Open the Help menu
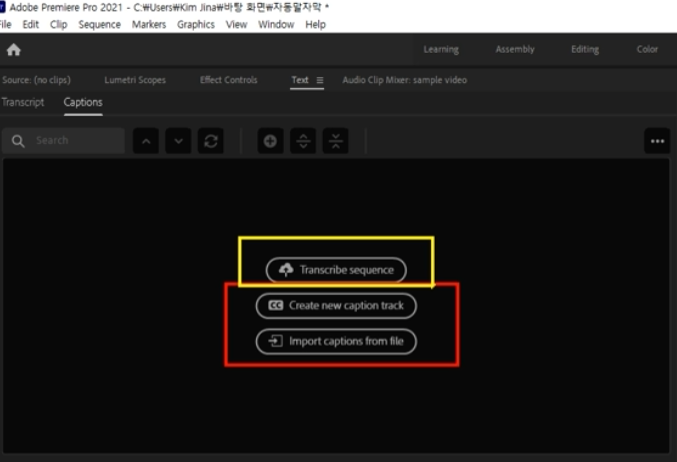The width and height of the screenshot is (677, 462). point(316,25)
